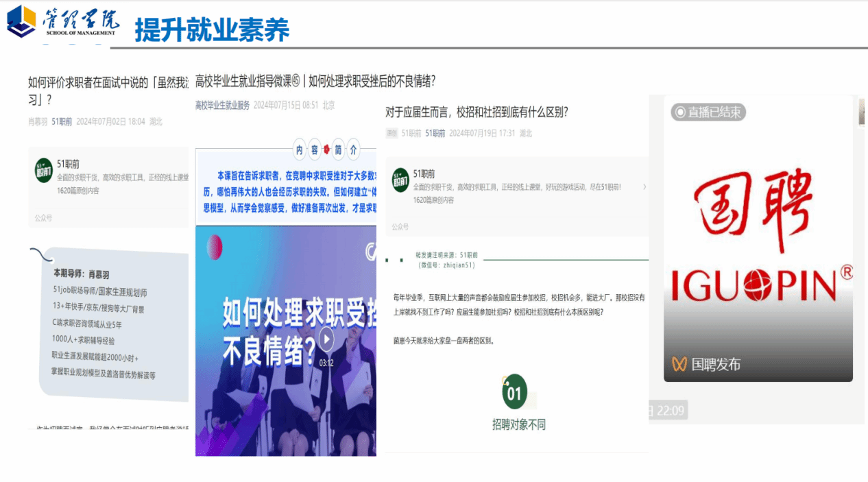
Task: Play the video with the play button
Action: [326, 339]
